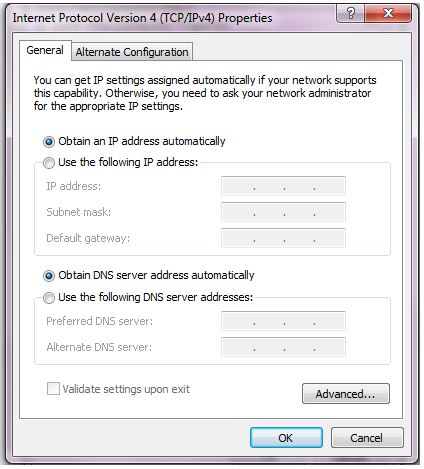Confirm with the OK button
This screenshot has height=469, width=424.
286,438
